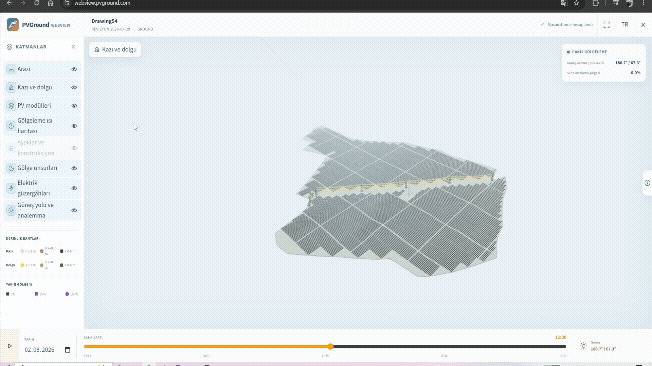This screenshot has width=652, height=366.
Task: Toggle visibility of the Arazi layer
Action: point(74,69)
